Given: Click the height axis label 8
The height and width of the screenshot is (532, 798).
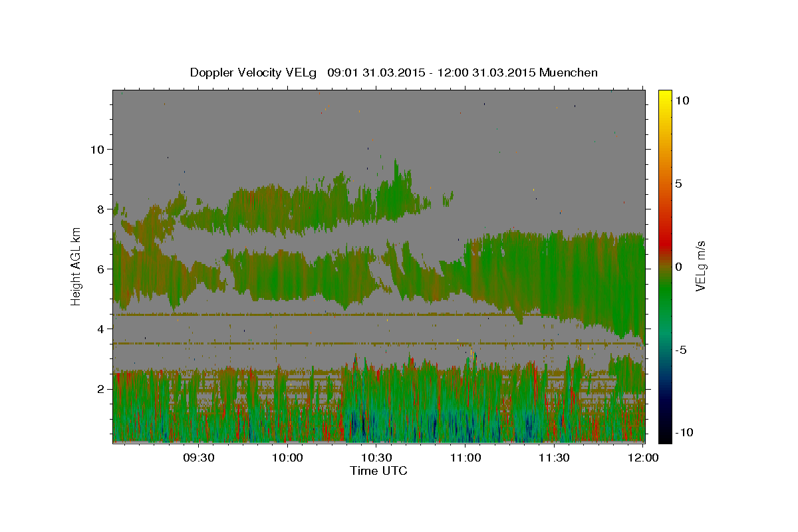Looking at the screenshot, I should point(100,209).
